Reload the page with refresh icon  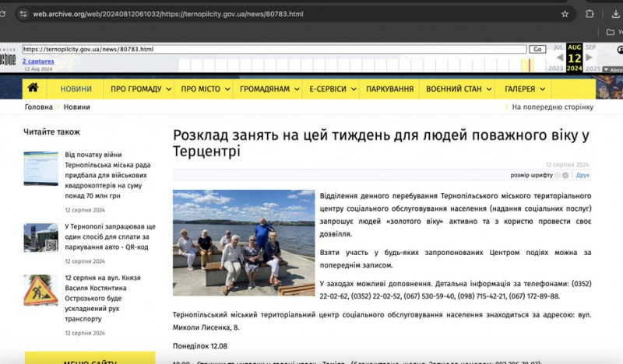point(2,14)
